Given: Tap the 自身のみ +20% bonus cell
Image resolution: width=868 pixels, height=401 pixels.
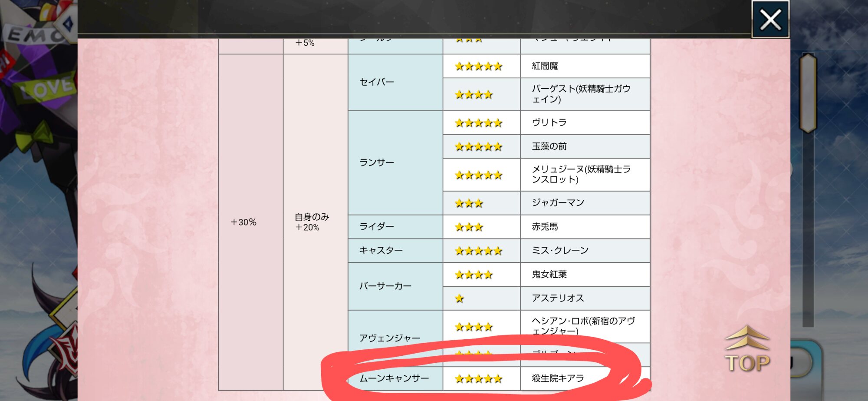Looking at the screenshot, I should click(312, 222).
